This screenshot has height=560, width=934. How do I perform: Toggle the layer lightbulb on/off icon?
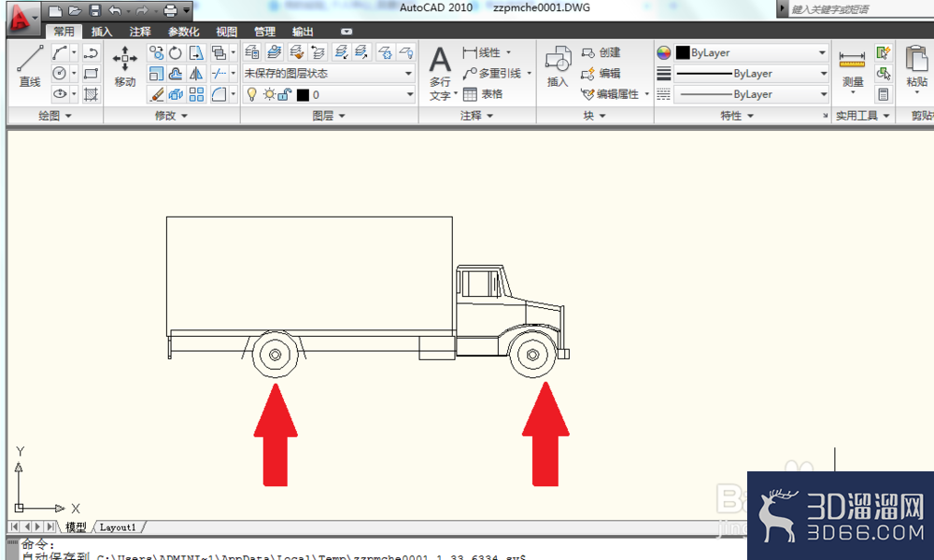pos(252,94)
